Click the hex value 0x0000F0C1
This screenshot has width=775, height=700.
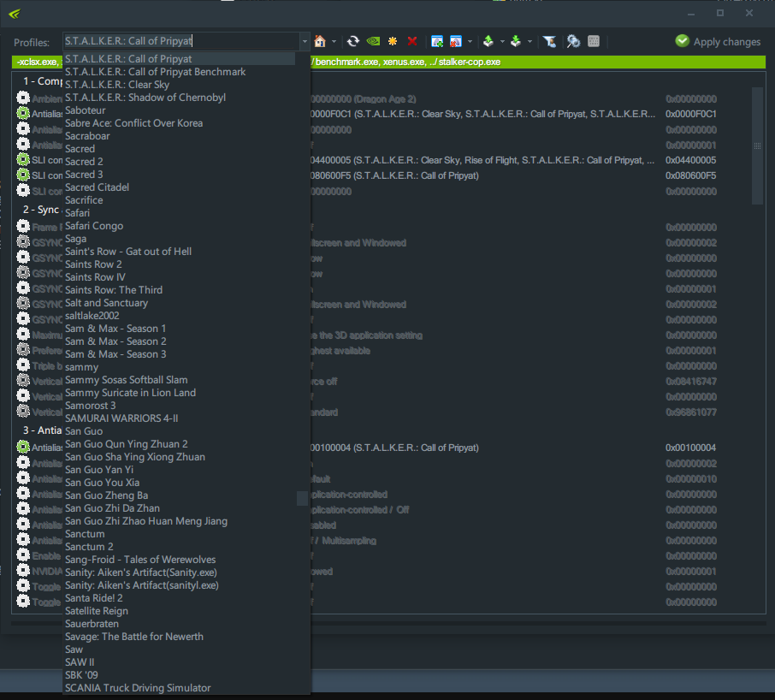690,114
